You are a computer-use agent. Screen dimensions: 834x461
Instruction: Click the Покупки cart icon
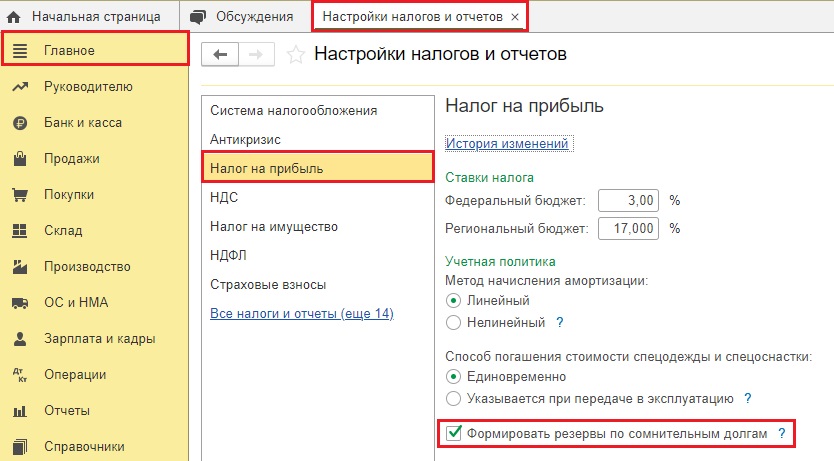point(20,195)
